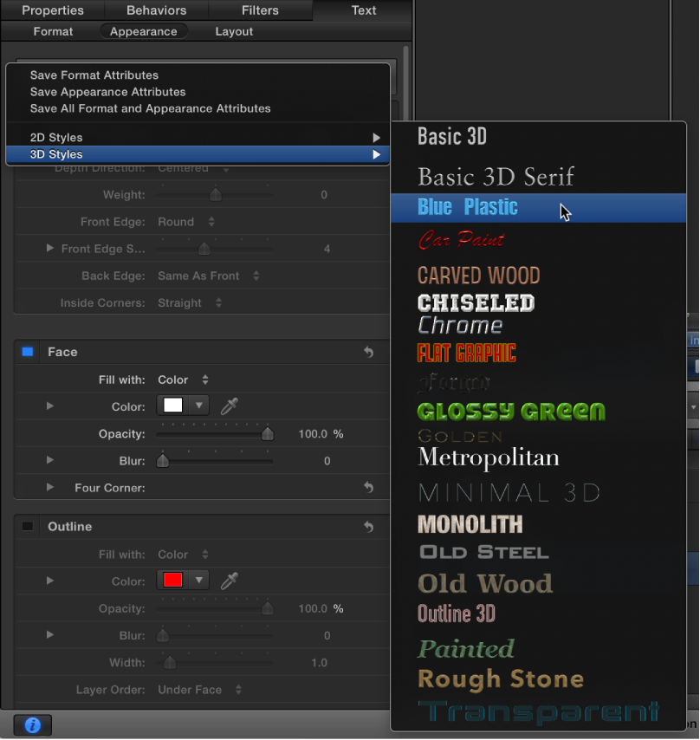700x740 pixels.
Task: Click the info button at the bottom left
Action: 32,725
